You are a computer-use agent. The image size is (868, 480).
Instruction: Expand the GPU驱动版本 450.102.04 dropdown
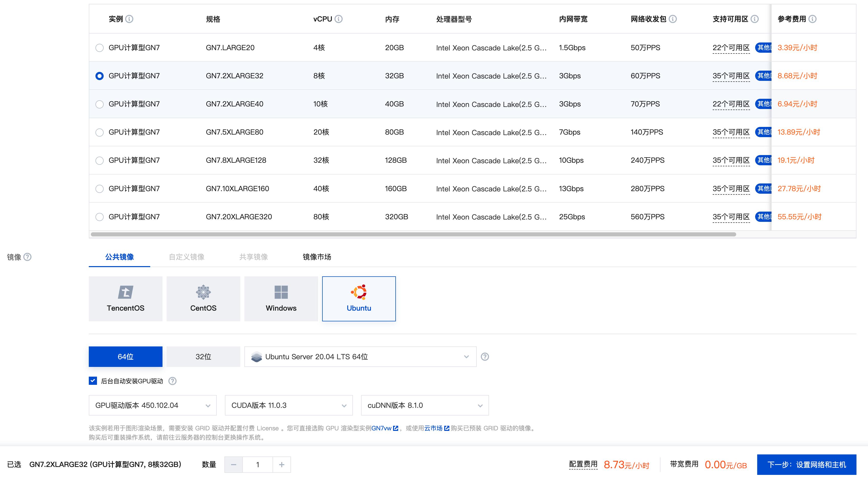coord(152,406)
